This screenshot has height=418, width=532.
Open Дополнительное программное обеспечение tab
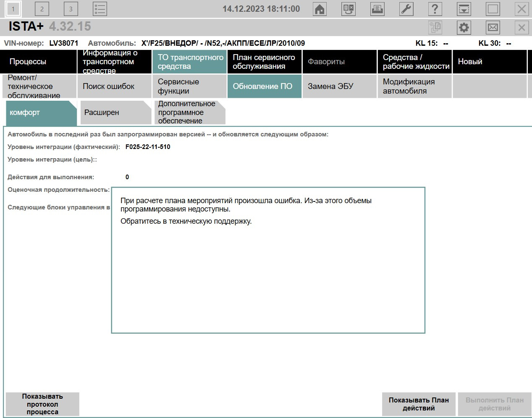coord(190,112)
